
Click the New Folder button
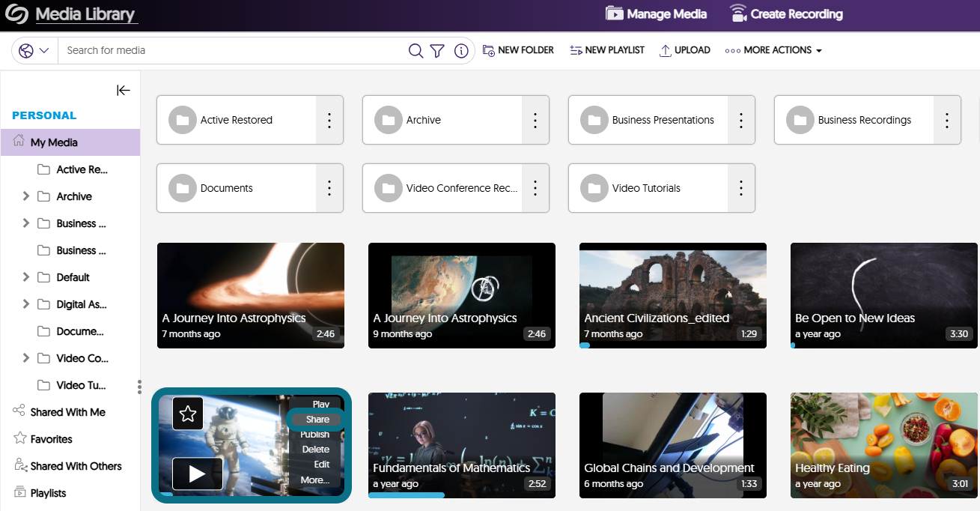[518, 50]
